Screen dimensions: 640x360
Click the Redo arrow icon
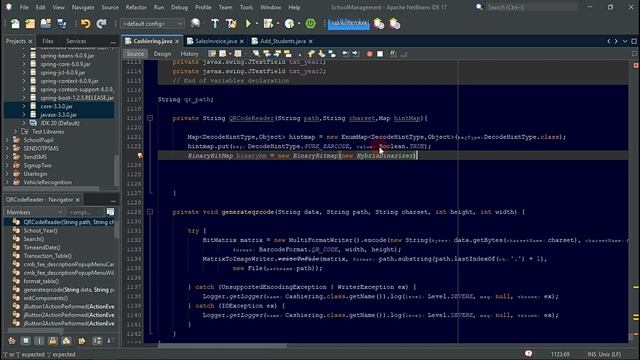click(x=101, y=24)
